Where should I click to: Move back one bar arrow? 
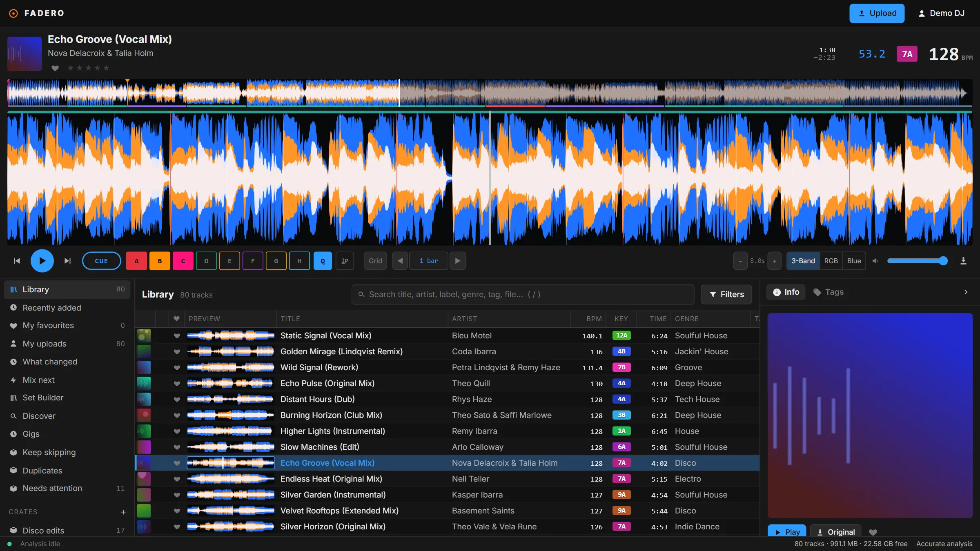pos(400,261)
